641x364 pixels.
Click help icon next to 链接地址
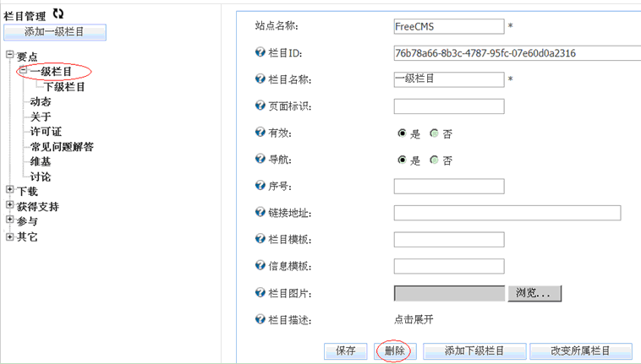[260, 212]
